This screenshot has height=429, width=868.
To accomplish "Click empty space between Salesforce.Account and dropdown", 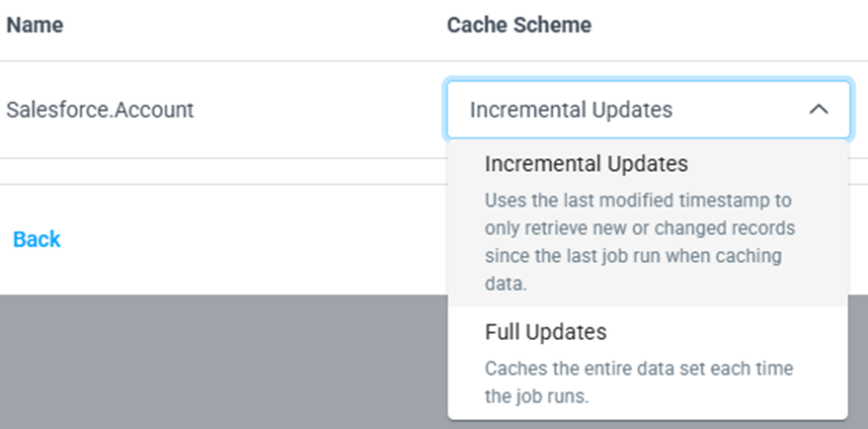I will coord(316,110).
